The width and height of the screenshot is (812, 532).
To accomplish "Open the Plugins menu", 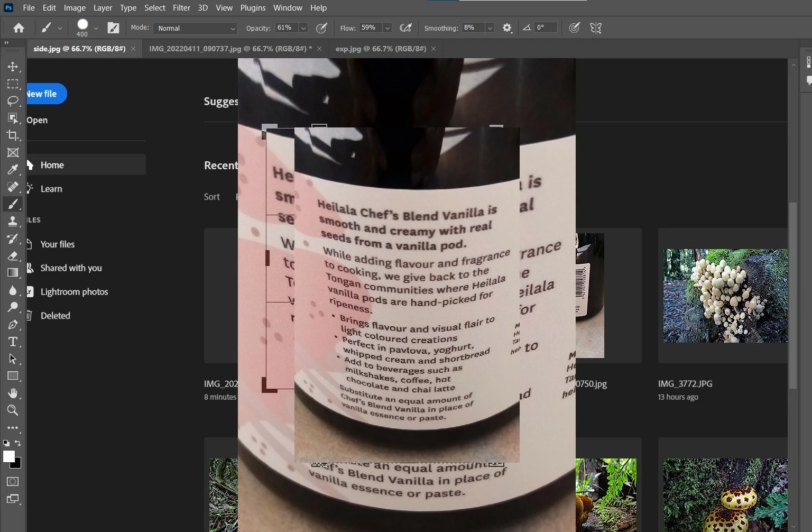I will (253, 8).
